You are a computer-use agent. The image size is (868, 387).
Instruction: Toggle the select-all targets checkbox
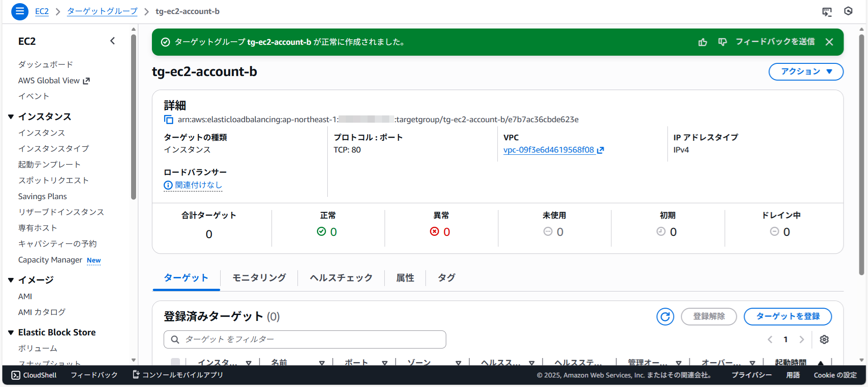(x=175, y=362)
